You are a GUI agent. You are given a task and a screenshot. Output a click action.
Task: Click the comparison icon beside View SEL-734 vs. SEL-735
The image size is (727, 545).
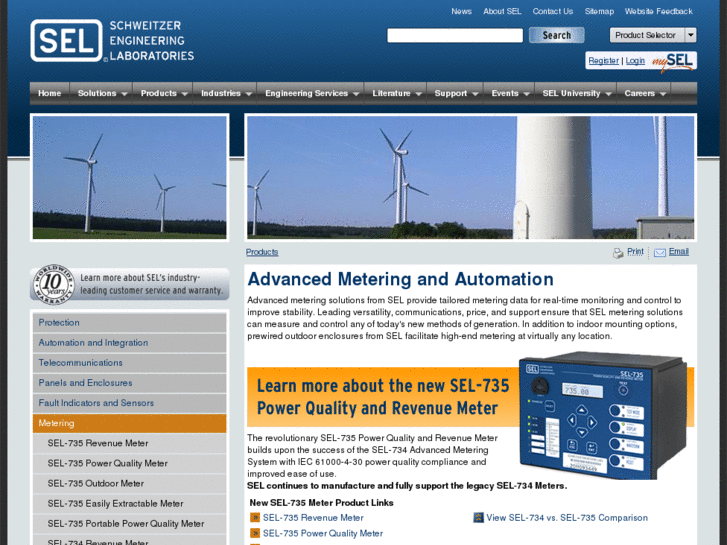click(478, 517)
